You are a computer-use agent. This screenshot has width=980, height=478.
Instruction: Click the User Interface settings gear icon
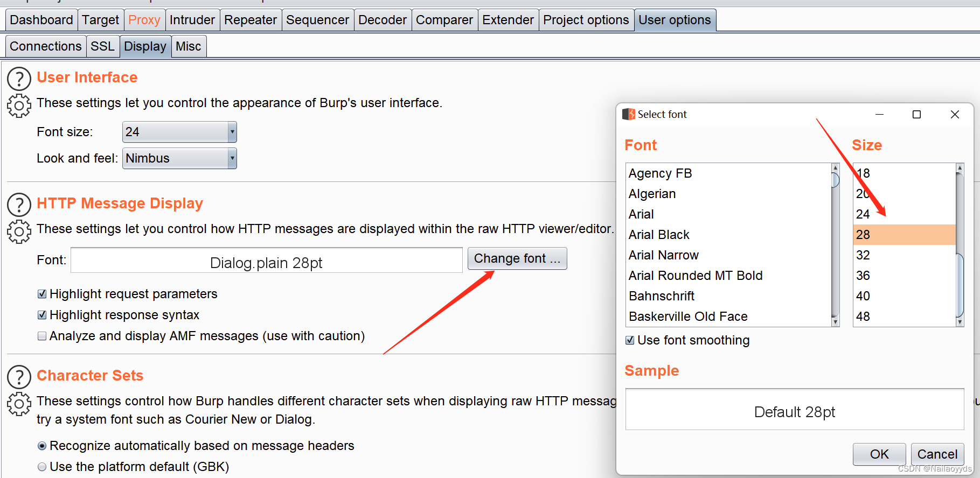[x=19, y=106]
